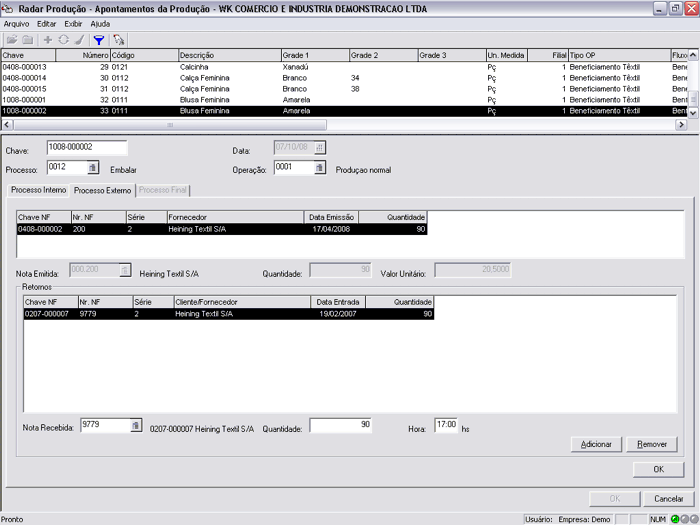
Task: Click the plus add-record toolbar icon
Action: coord(47,39)
